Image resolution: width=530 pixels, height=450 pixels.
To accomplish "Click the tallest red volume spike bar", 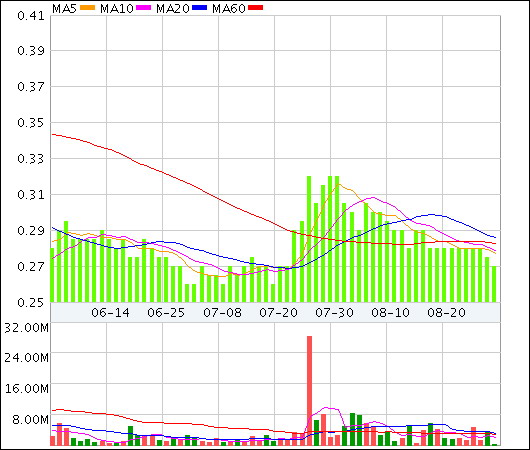I will click(309, 390).
